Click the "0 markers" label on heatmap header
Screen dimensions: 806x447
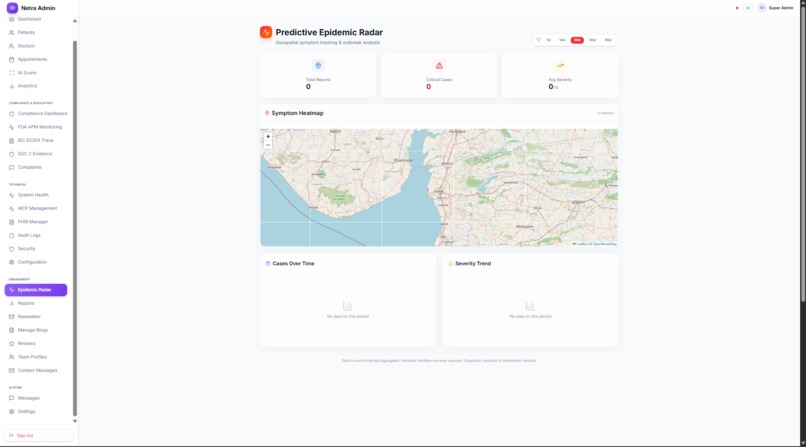click(605, 113)
